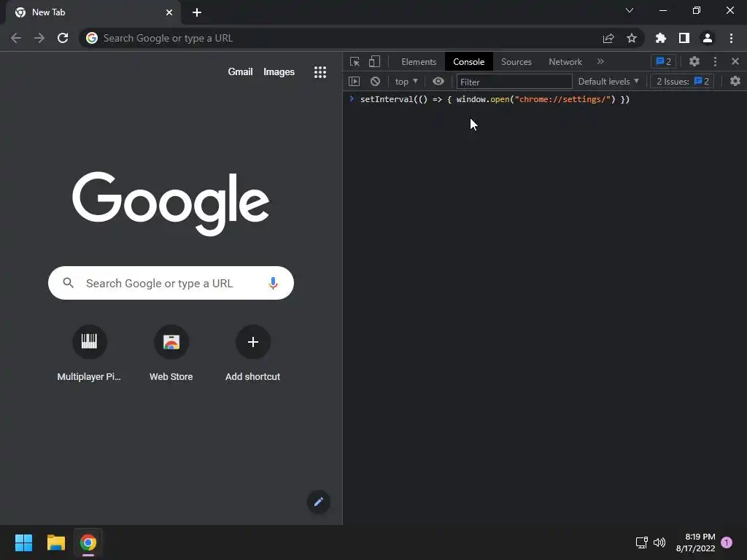The image size is (747, 560).
Task: Open the DevTools settings gear
Action: (x=694, y=61)
